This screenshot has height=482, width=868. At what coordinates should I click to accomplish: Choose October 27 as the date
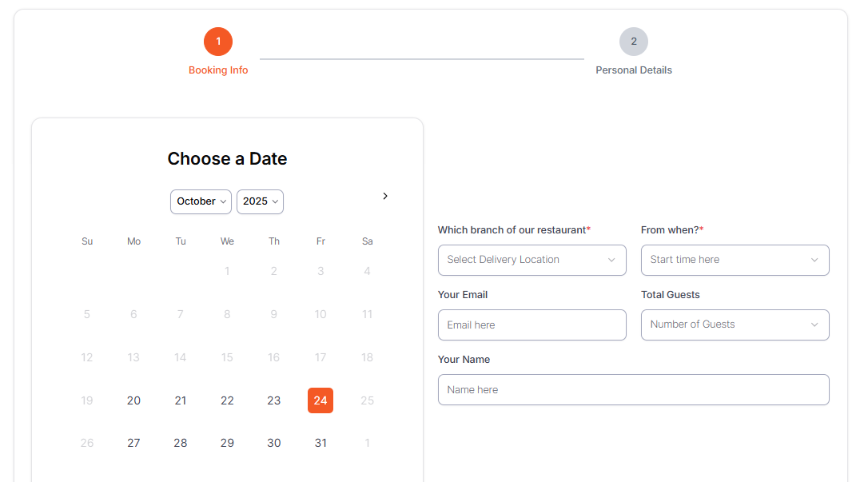(x=133, y=443)
